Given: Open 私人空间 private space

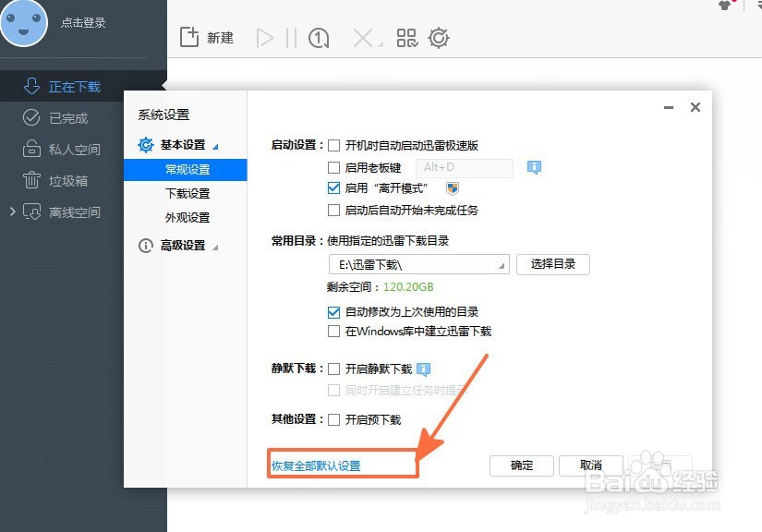Looking at the screenshot, I should pyautogui.click(x=74, y=149).
